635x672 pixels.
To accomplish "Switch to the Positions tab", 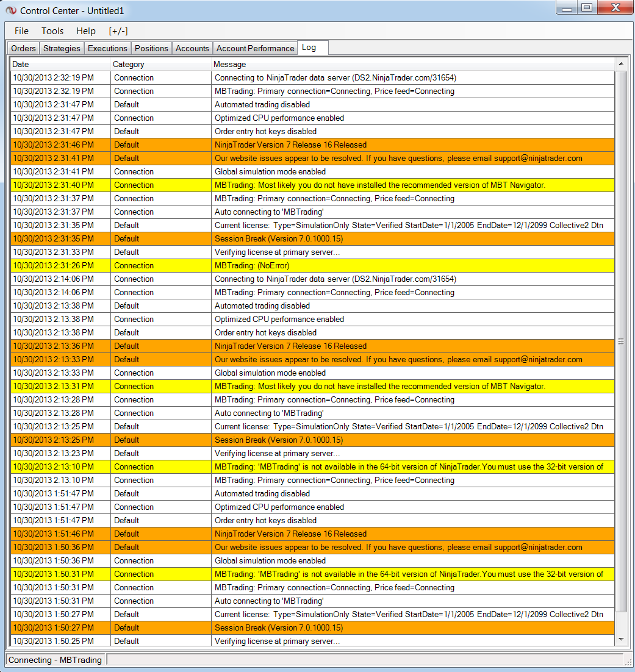I will coord(151,48).
